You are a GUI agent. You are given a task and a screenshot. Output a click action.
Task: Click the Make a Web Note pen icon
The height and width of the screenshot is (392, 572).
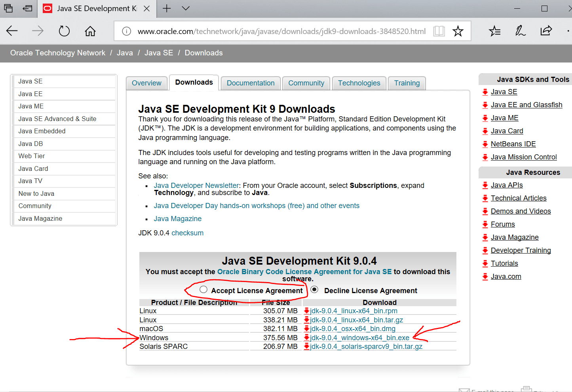pos(521,31)
